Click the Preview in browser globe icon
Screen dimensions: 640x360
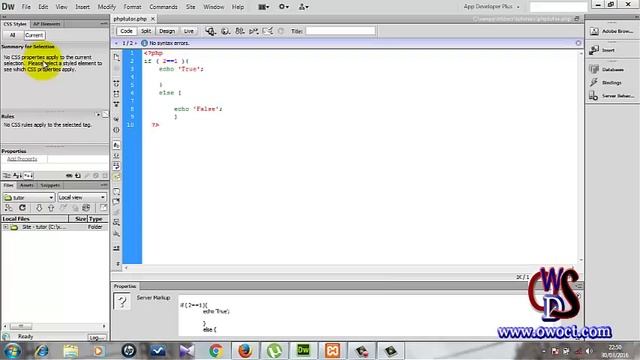[x=225, y=31]
